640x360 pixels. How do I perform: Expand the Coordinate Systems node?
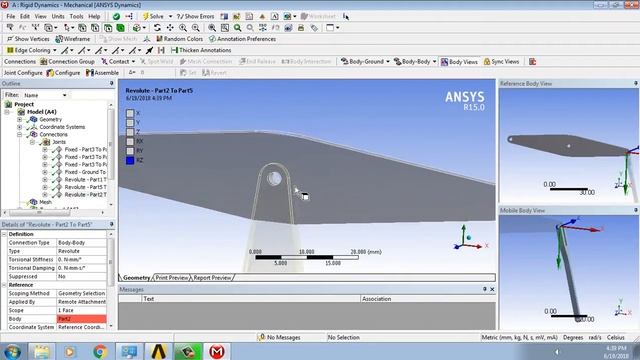click(19, 127)
